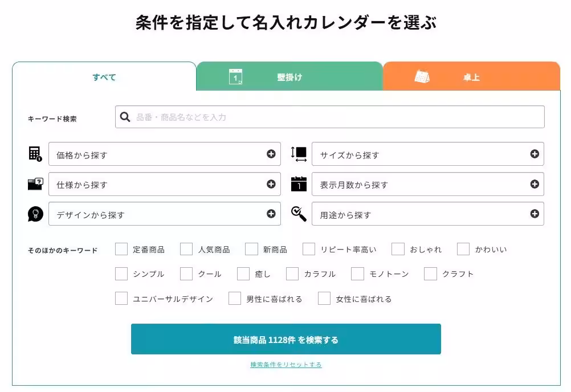Switch to the 壁掛け tab
The image size is (571, 392).
point(289,76)
